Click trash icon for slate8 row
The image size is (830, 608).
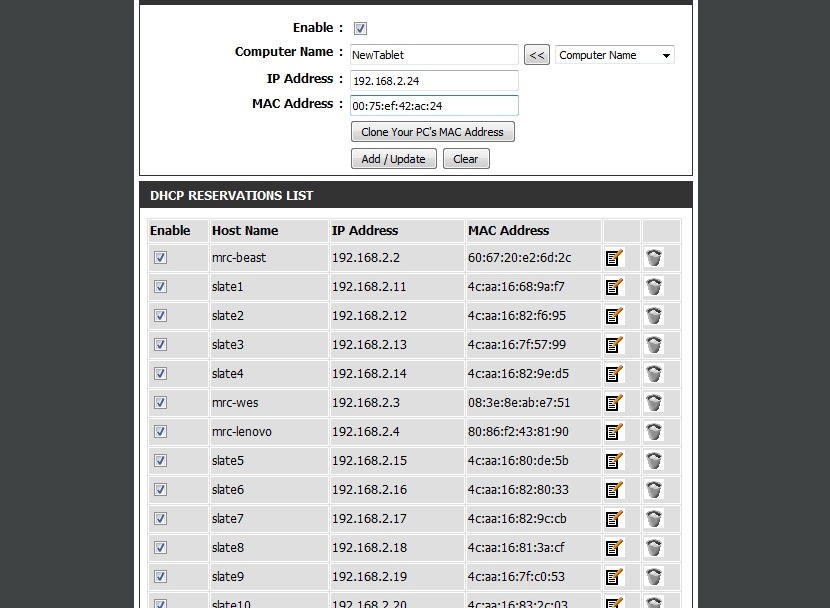[x=654, y=548]
